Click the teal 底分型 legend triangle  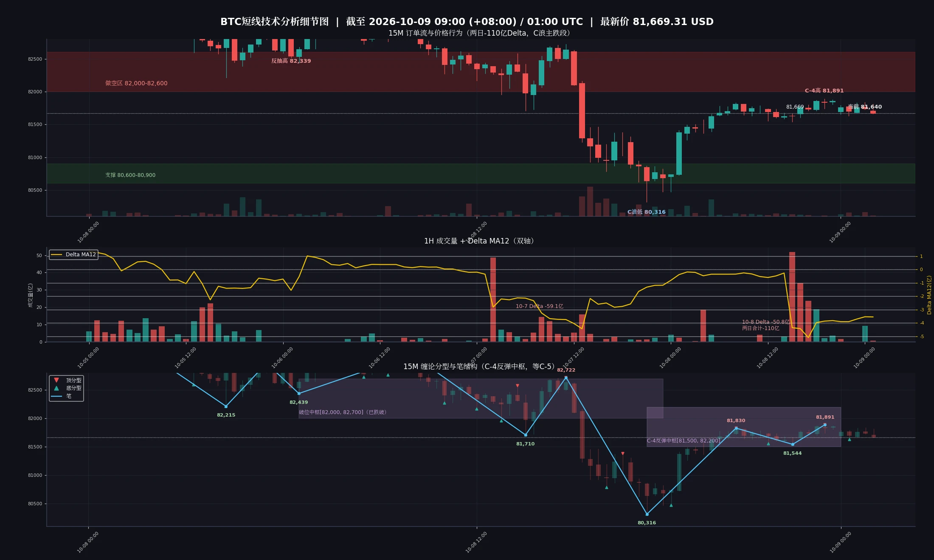(x=56, y=388)
